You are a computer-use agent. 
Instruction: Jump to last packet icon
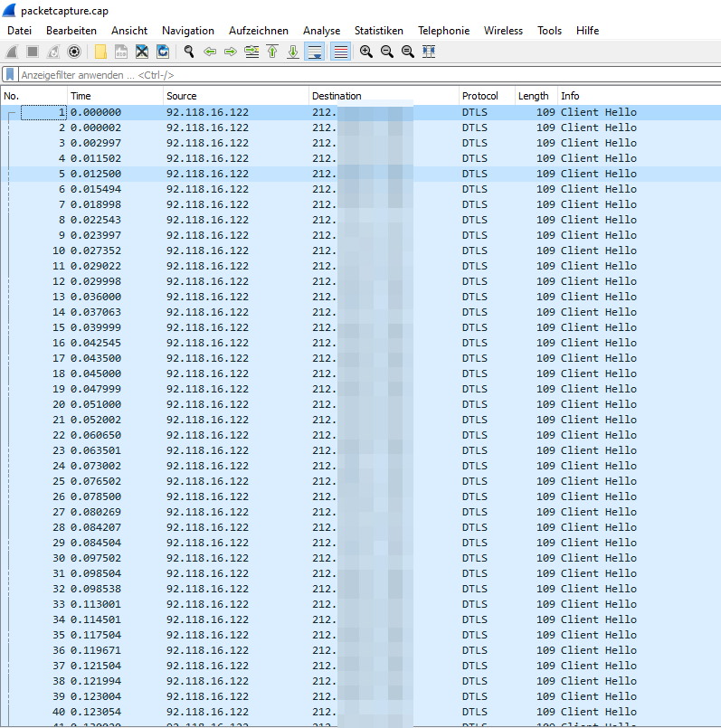click(293, 52)
